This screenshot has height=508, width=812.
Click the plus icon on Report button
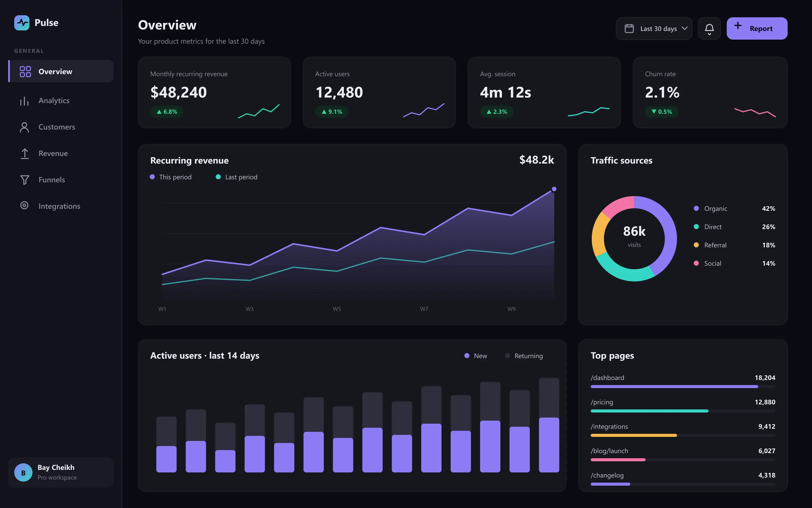pyautogui.click(x=738, y=26)
